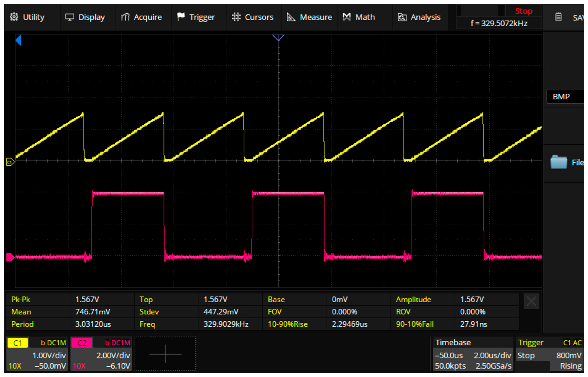The width and height of the screenshot is (588, 377).
Task: Click the add-channel plus box
Action: click(165, 354)
